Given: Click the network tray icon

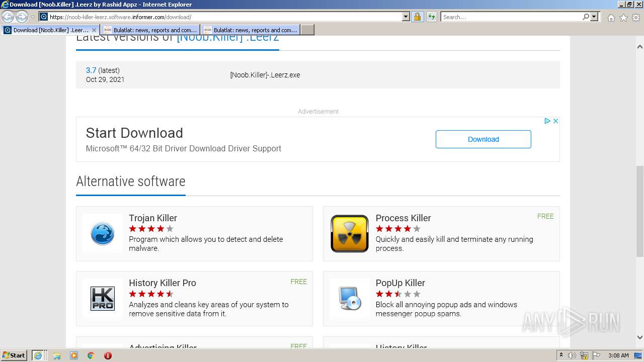Looking at the screenshot, I should point(585,355).
